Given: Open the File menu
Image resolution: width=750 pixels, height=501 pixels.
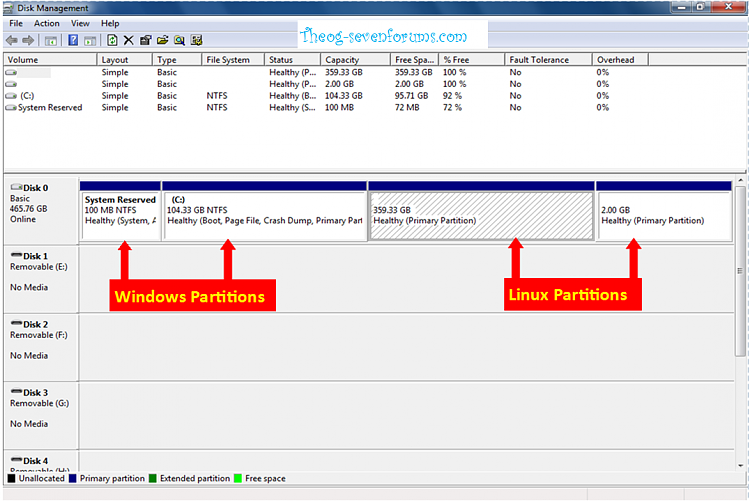Looking at the screenshot, I should coord(16,23).
